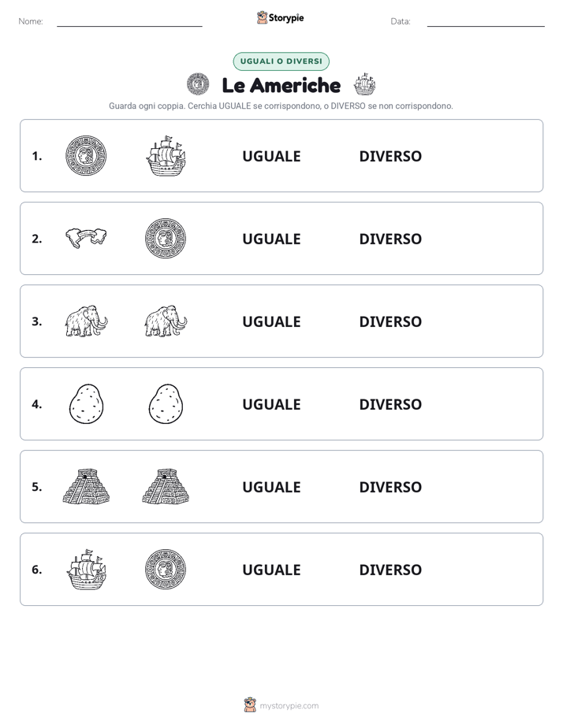Click the sailing ship in row 1
This screenshot has width=563, height=728.
[x=166, y=155]
